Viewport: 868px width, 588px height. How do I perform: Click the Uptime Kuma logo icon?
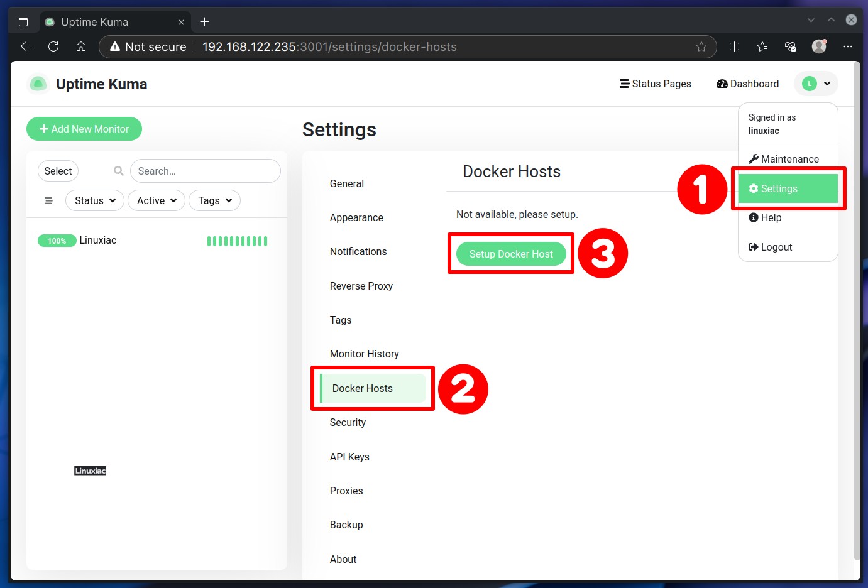point(38,84)
